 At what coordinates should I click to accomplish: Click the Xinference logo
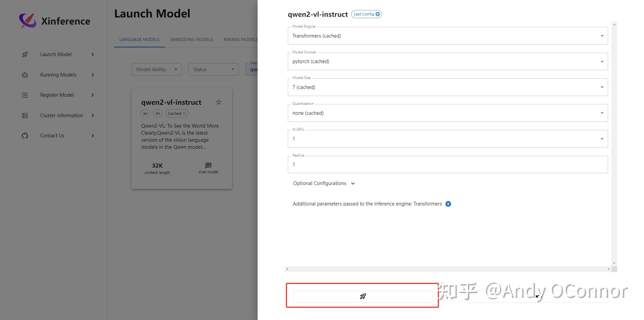[x=28, y=20]
